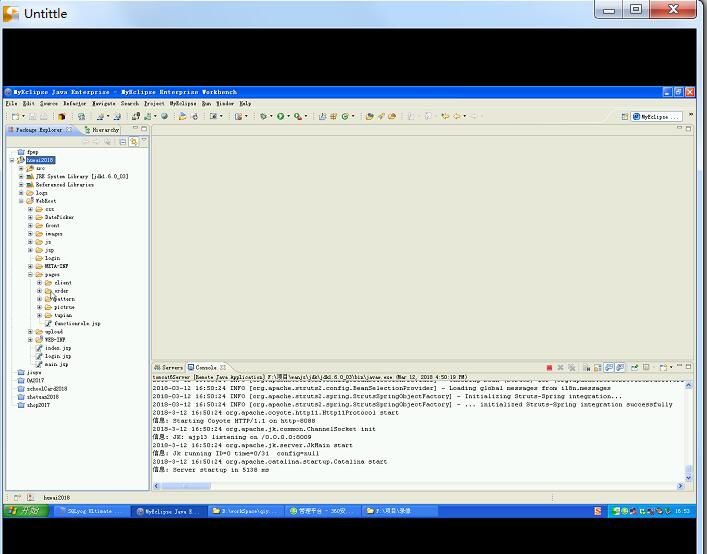Image resolution: width=707 pixels, height=554 pixels.
Task: Minimize the Package Explorer panel
Action: tap(135, 129)
